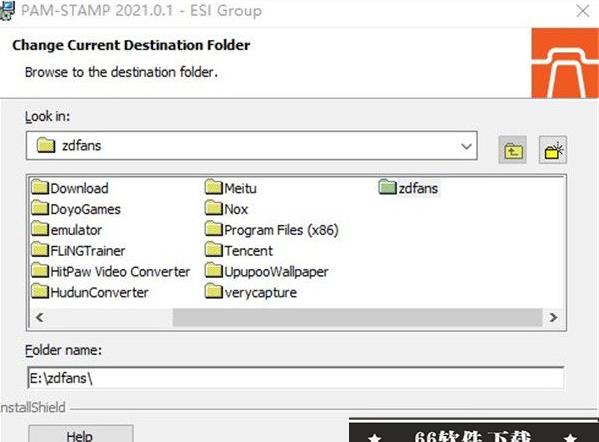Screen dimensions: 599x442
Task: Select the UpupooWallpaper folder
Action: pos(267,272)
